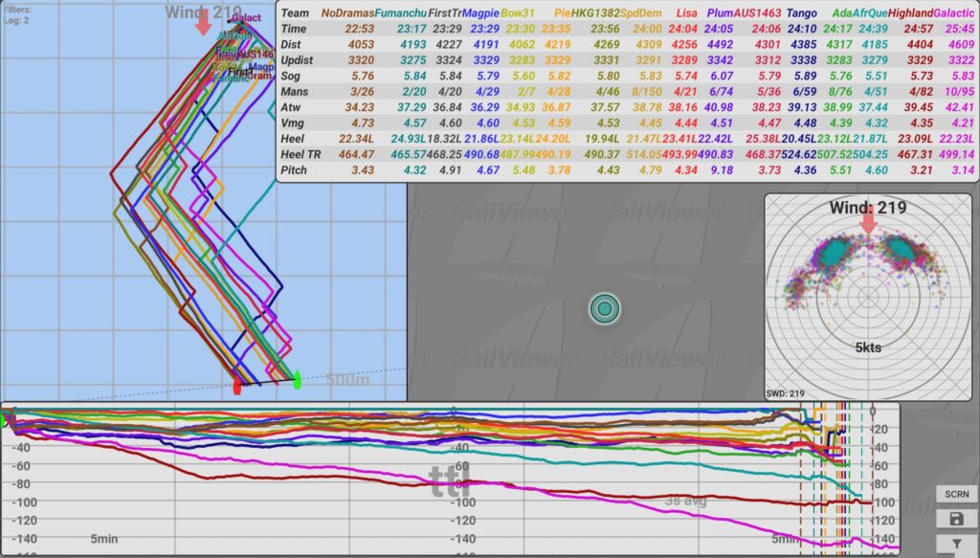The image size is (980, 558).
Task: Click Plum Pitch value 9.18
Action: click(722, 170)
